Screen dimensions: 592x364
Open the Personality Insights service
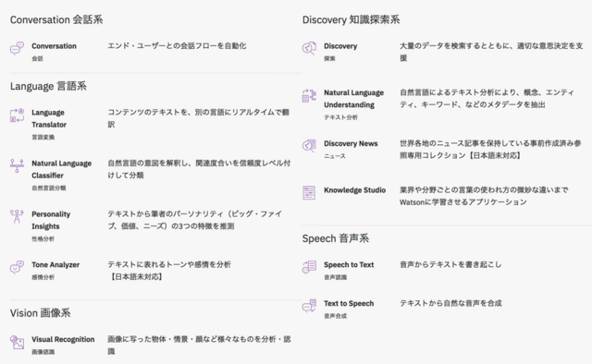tap(51, 220)
